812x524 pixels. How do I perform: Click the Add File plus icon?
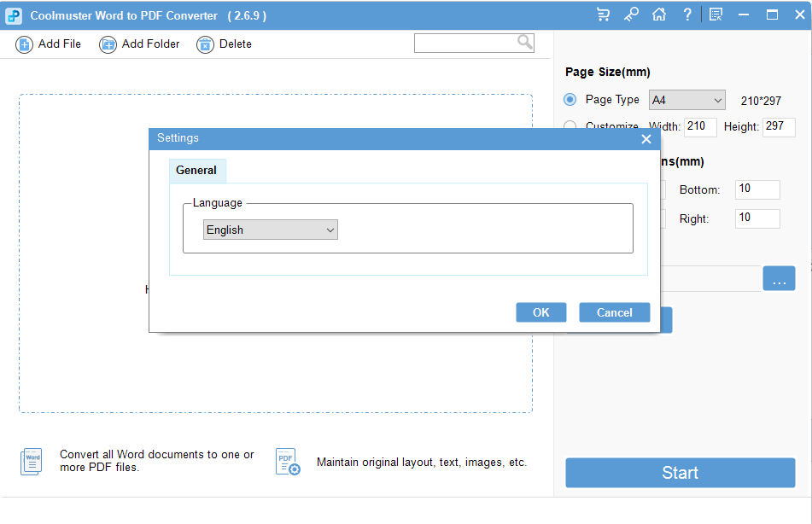click(24, 44)
